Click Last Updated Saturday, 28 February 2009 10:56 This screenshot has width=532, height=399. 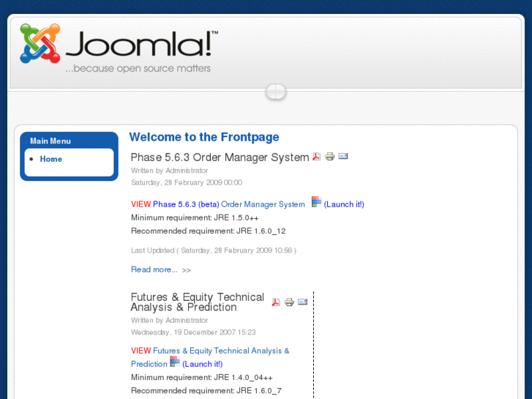coord(214,250)
